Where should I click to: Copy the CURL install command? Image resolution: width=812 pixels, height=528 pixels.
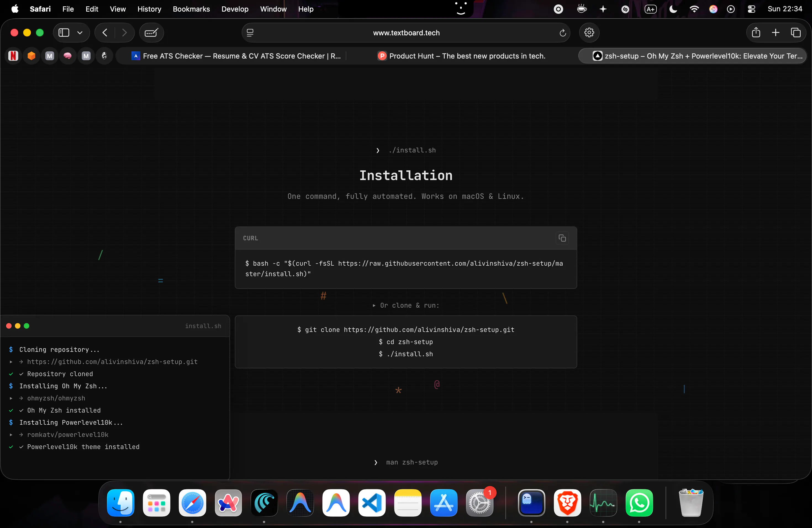(x=562, y=238)
